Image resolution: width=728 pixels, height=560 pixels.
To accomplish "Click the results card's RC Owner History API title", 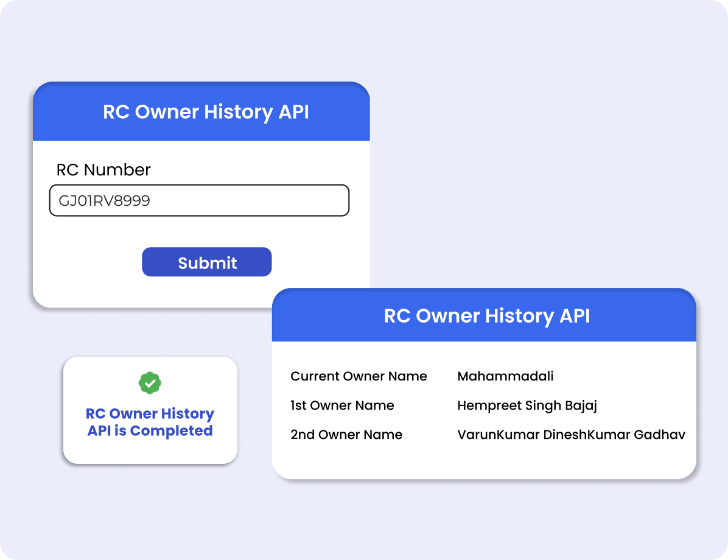I will click(x=486, y=316).
